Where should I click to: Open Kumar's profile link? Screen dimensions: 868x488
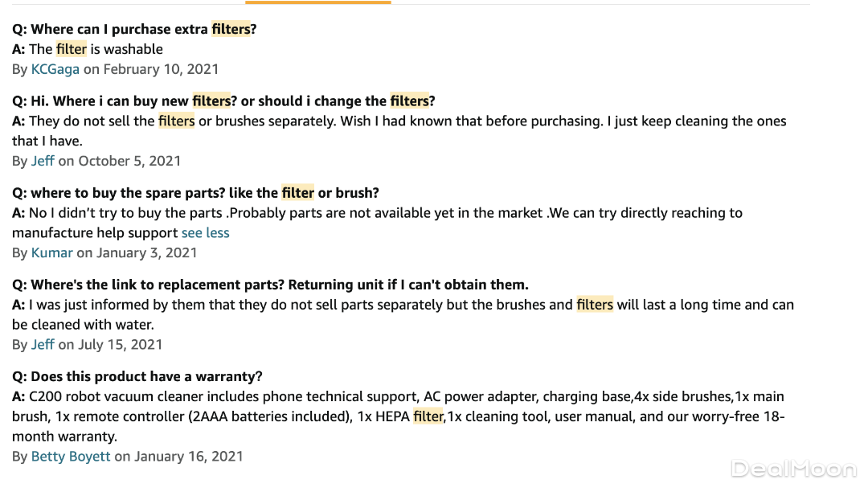pos(51,252)
